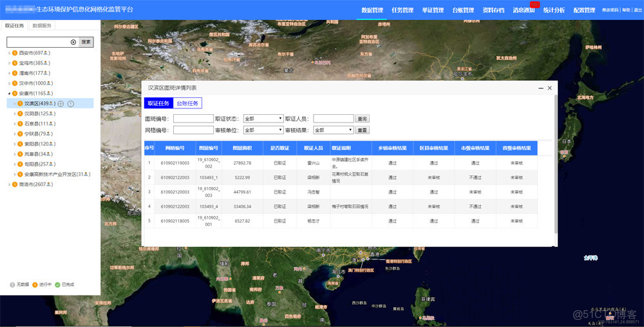644x327 pixels.
Task: Click the 省级审核结果 column header
Action: [516, 148]
